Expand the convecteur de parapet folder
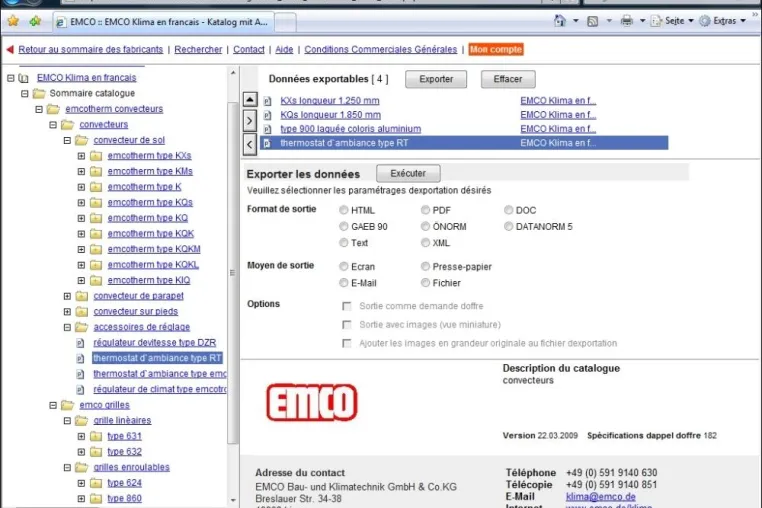This screenshot has height=508, width=762. pos(67,296)
